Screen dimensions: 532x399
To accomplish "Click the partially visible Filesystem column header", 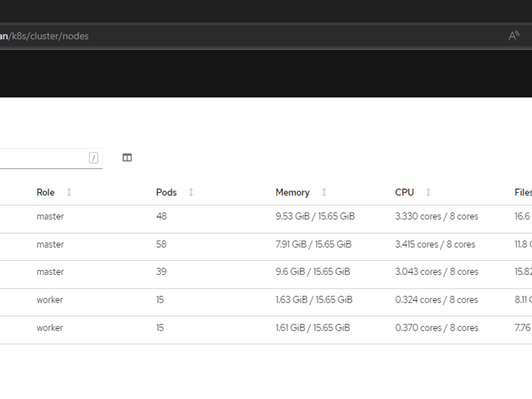I will coord(522,193).
